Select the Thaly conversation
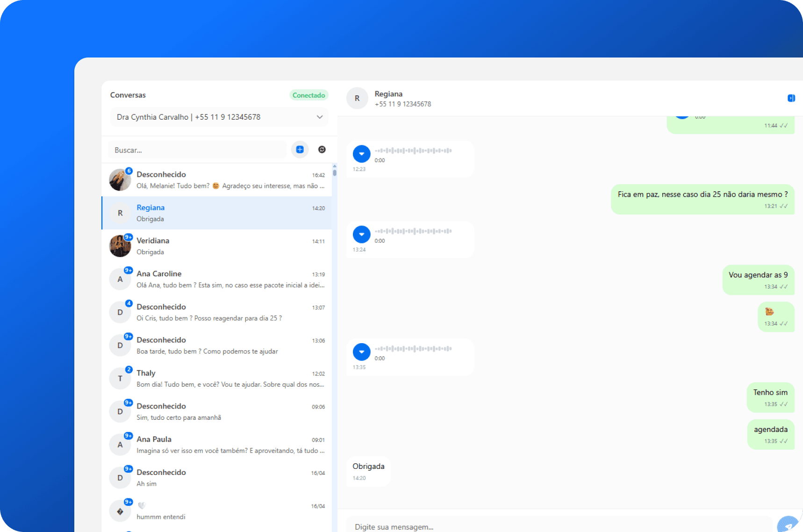 click(x=217, y=378)
